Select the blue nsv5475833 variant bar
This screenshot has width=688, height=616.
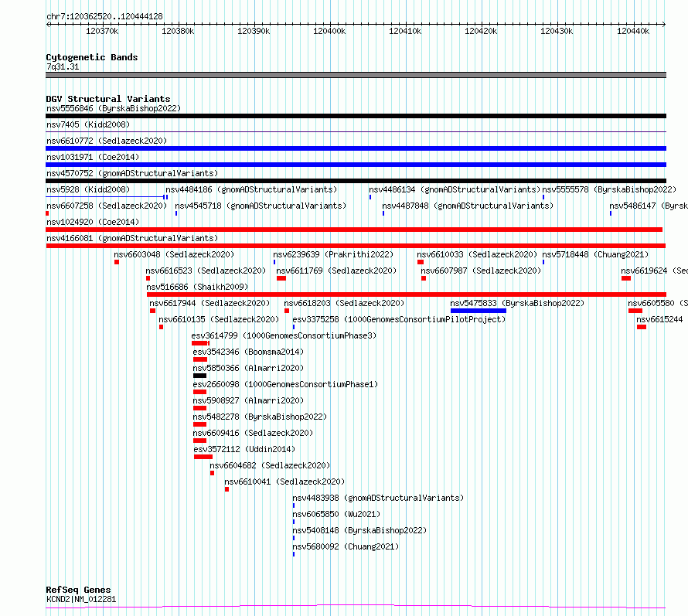[x=479, y=311]
